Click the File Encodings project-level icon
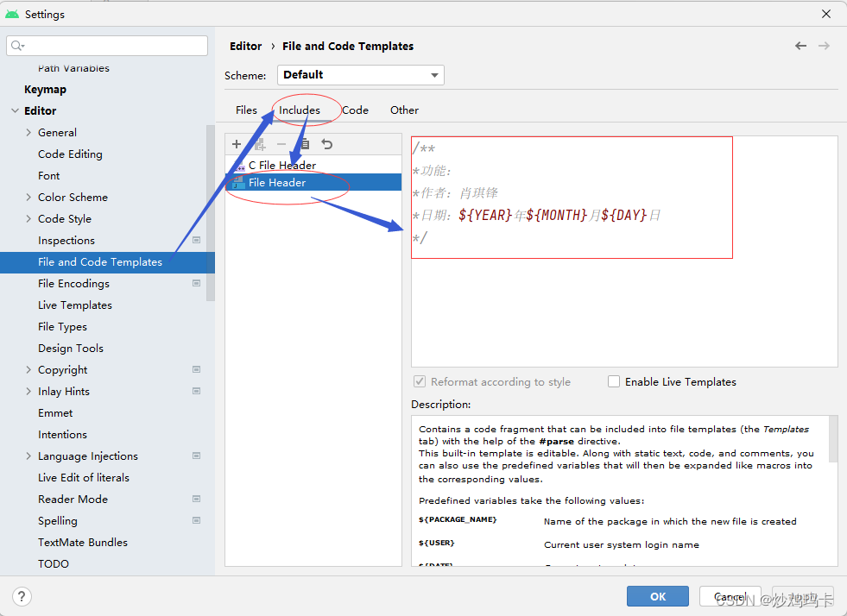 click(197, 283)
